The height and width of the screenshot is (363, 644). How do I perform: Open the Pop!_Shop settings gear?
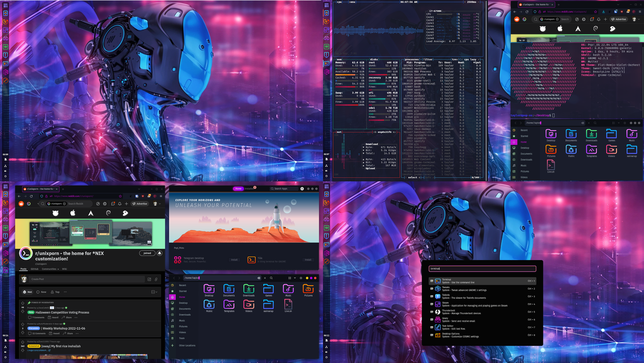302,189
